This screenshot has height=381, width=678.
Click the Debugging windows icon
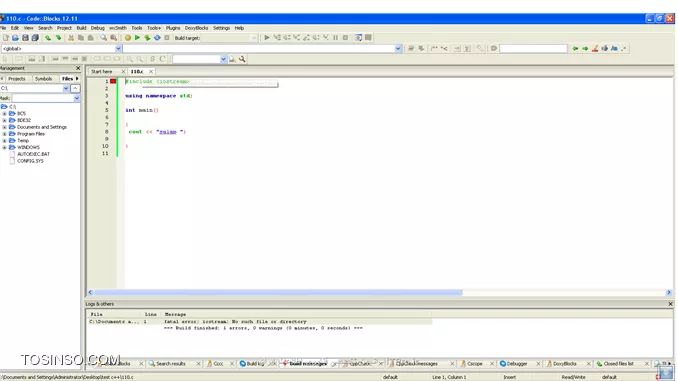(358, 38)
